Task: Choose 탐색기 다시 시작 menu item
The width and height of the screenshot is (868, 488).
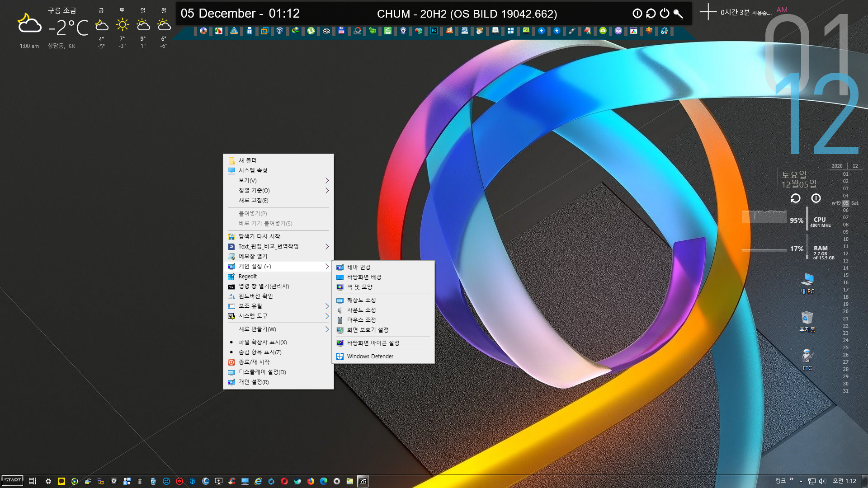Action: (x=278, y=236)
